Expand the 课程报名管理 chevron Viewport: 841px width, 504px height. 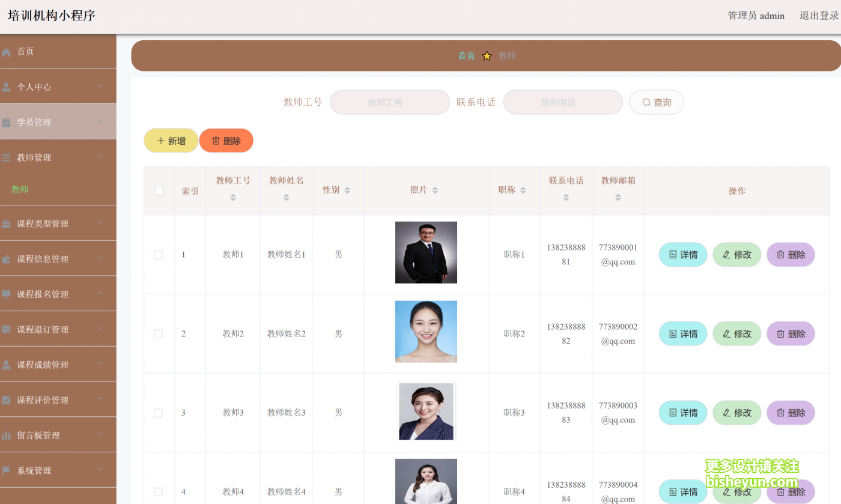100,293
